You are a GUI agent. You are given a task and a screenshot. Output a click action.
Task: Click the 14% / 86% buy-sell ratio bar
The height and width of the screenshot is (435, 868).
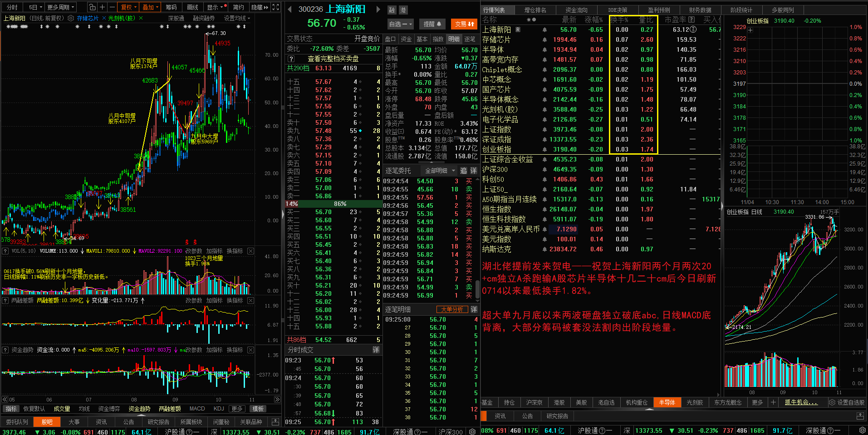tap(333, 204)
